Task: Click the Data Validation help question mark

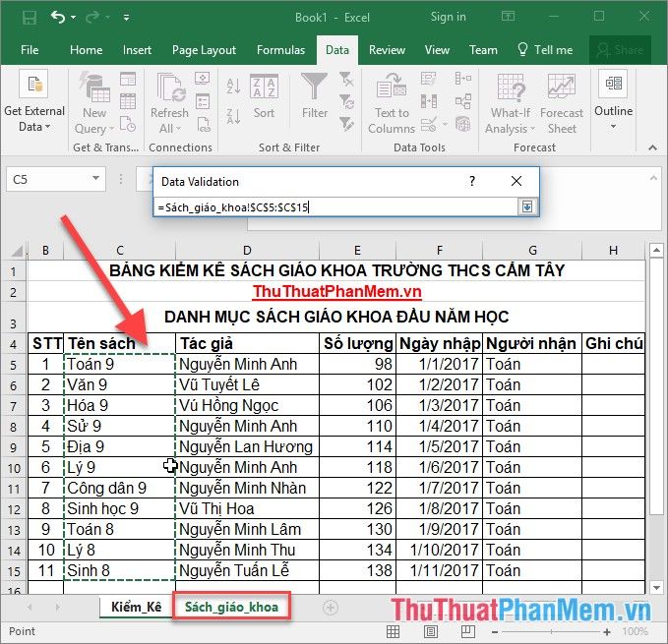Action: click(471, 181)
